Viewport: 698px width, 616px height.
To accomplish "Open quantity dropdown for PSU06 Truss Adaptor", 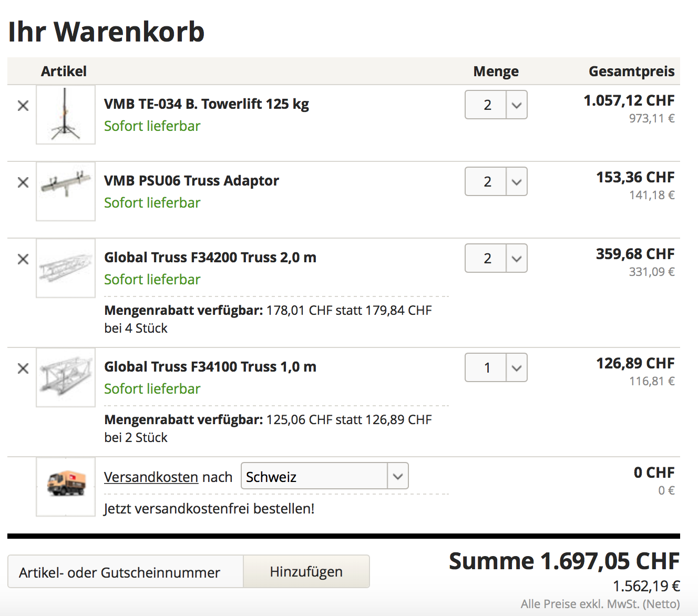I will pos(496,181).
